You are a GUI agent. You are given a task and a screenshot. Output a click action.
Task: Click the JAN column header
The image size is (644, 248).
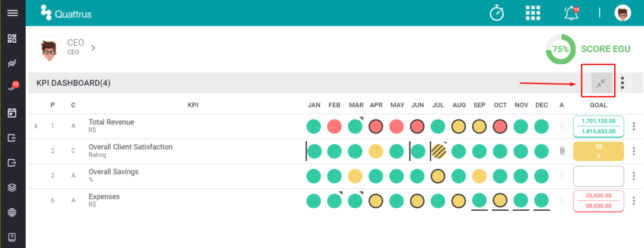[x=314, y=105]
